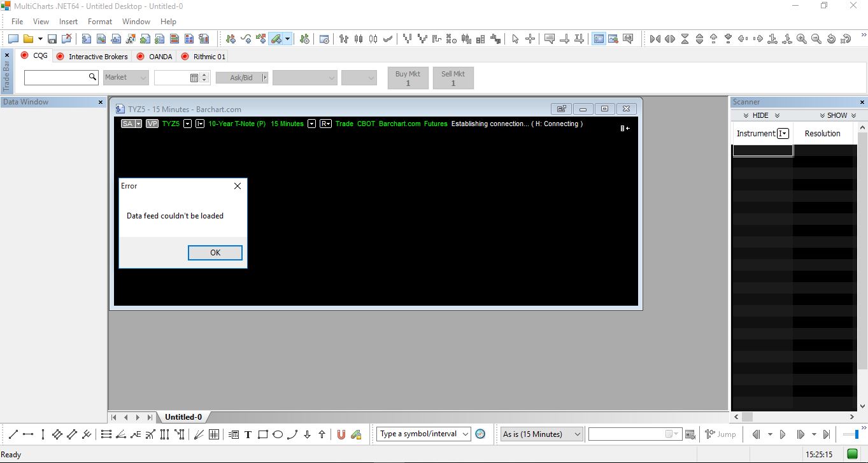This screenshot has height=463, width=868.
Task: Open the Window menu
Action: 136,21
